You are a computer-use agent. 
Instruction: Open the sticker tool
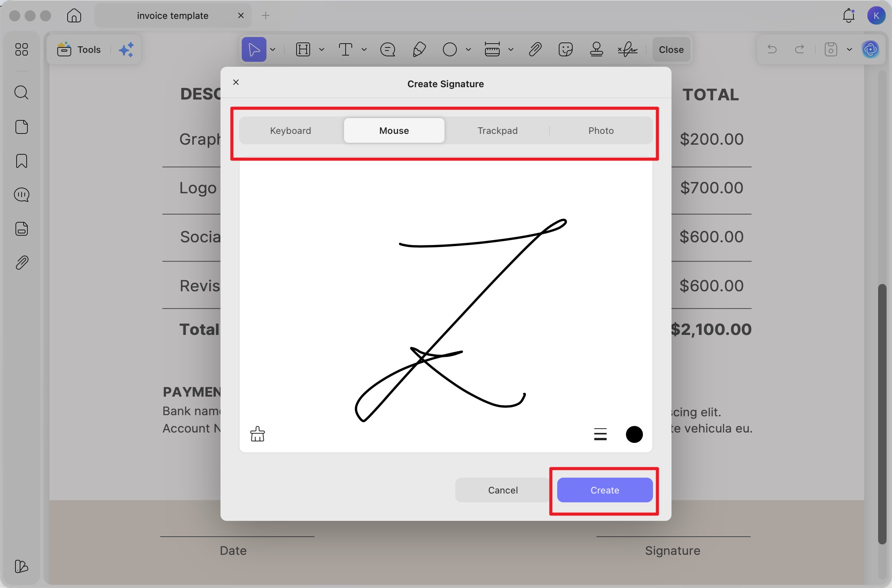[566, 49]
